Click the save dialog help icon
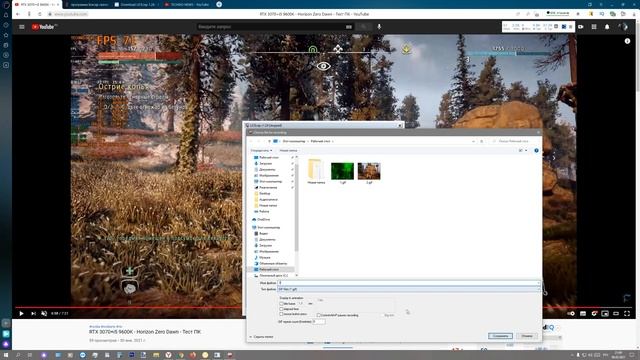Screen dimensions: 640x360 pyautogui.click(x=536, y=151)
